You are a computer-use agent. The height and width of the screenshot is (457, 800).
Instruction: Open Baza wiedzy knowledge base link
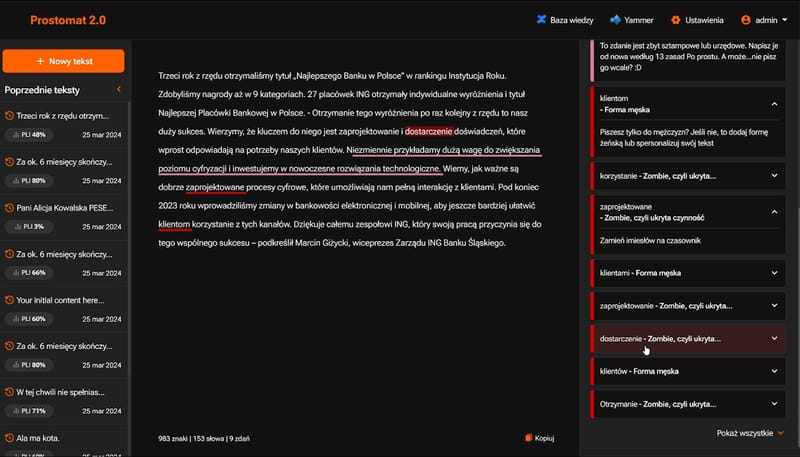click(565, 20)
